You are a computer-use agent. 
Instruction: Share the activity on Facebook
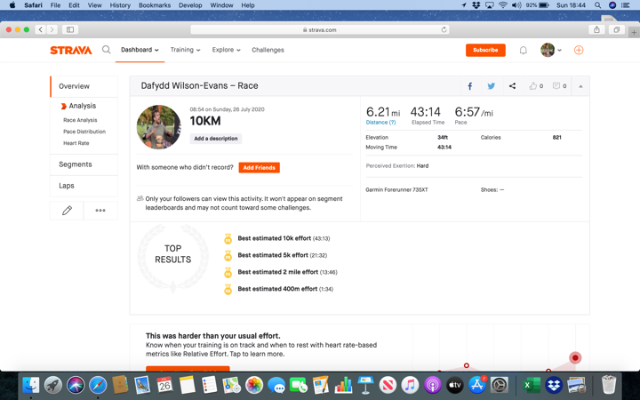[470, 86]
